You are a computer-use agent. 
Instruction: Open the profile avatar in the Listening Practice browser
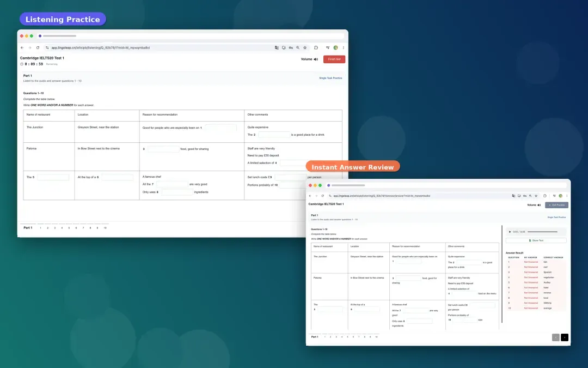pos(335,47)
